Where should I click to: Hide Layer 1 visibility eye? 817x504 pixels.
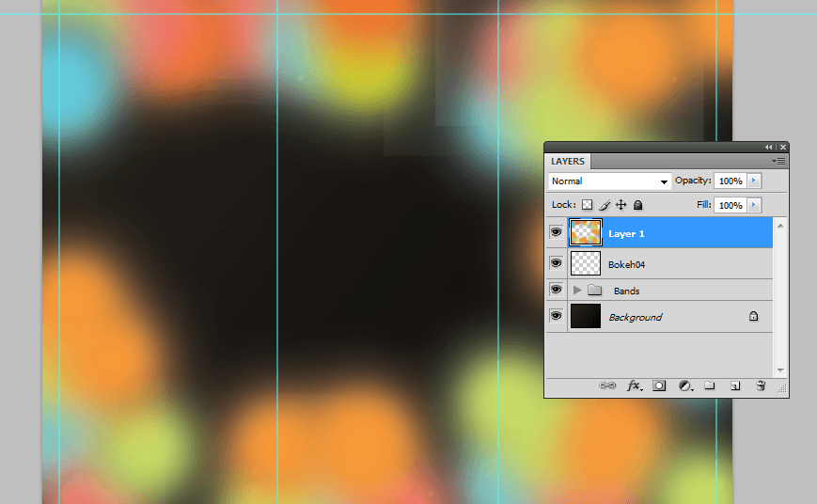click(x=556, y=232)
